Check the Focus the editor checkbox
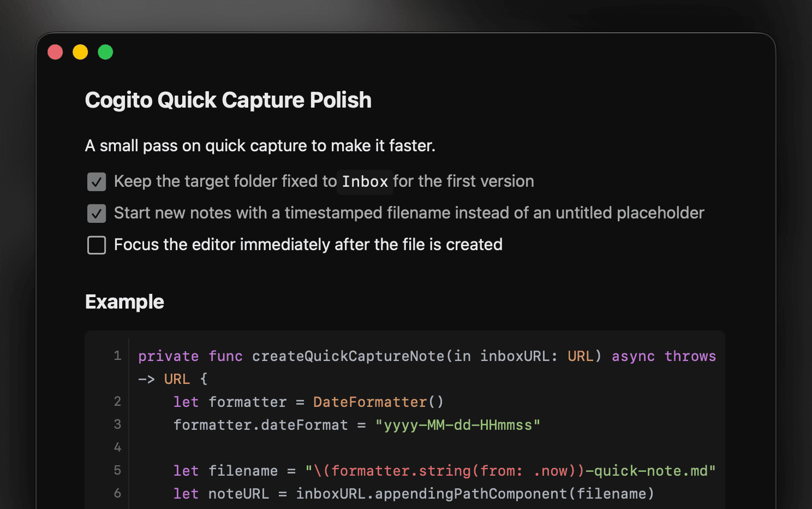This screenshot has width=812, height=509. point(97,245)
